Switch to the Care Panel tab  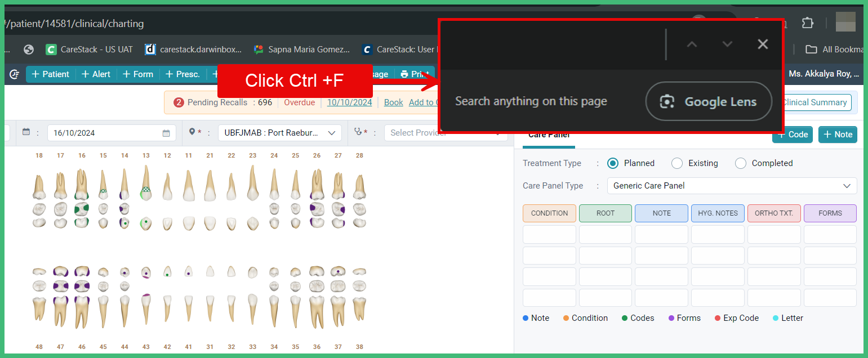pyautogui.click(x=549, y=135)
